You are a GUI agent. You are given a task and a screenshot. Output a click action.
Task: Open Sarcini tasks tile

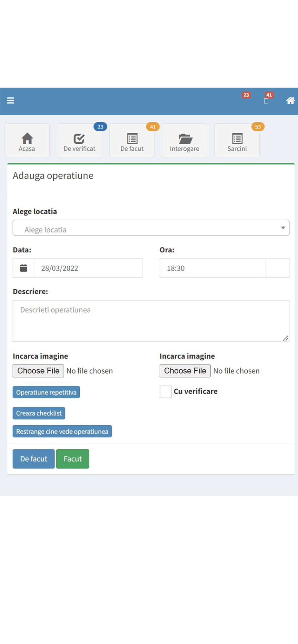click(237, 141)
